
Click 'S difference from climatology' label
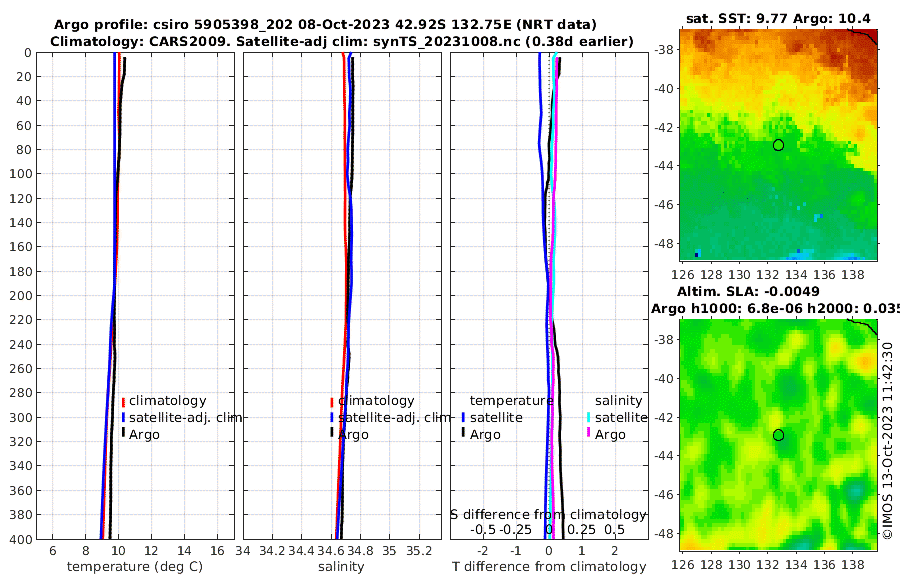click(548, 515)
